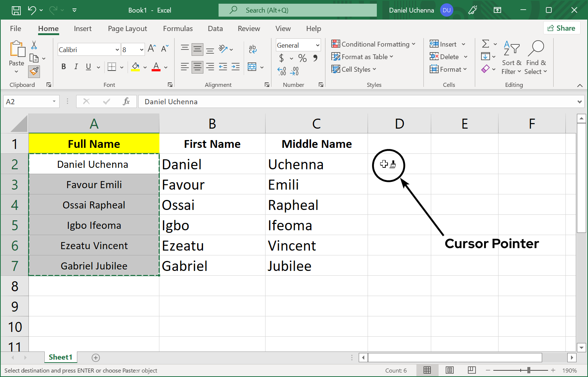Open the Formulas ribbon tab

pos(178,28)
